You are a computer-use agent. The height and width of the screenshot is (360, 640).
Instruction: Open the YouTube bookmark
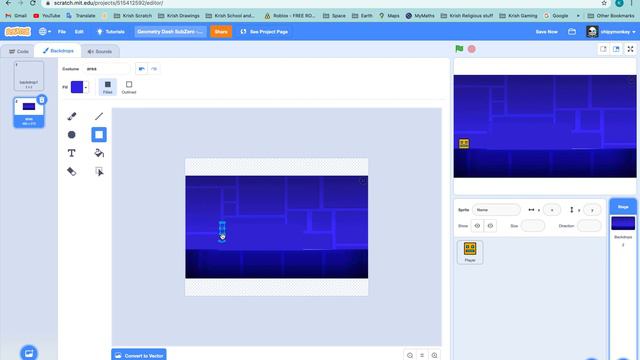coord(47,16)
